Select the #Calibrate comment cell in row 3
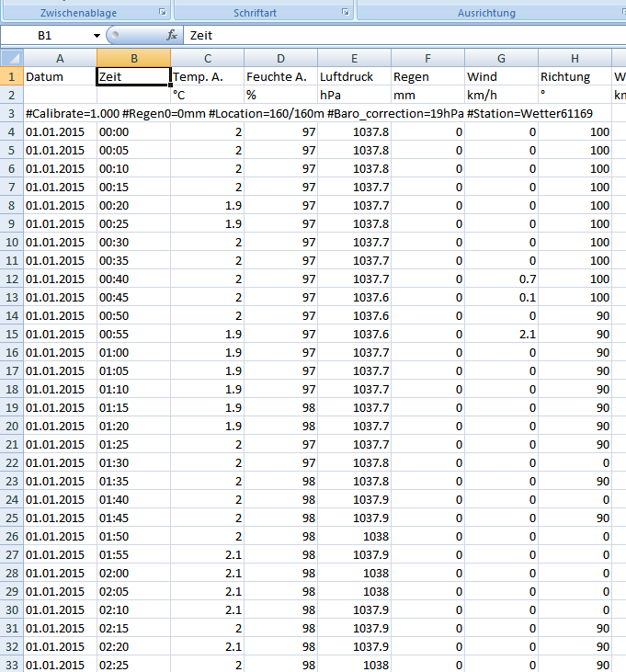 [x=60, y=113]
